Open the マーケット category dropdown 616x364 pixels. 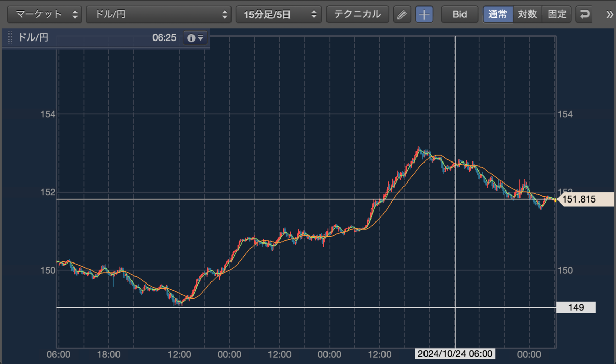pos(45,14)
